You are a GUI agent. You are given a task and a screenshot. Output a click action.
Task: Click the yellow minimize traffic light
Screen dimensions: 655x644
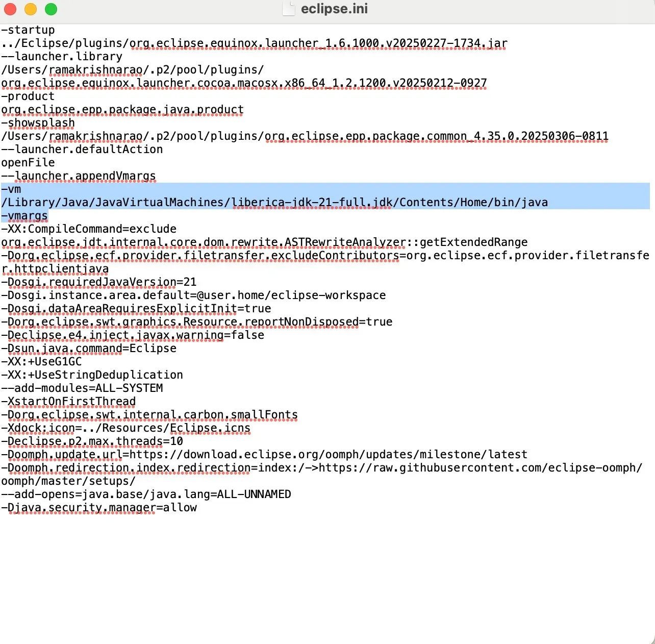pos(31,9)
